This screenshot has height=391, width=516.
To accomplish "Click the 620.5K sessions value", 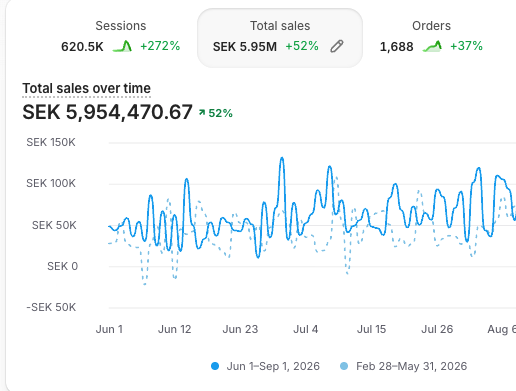I will (x=82, y=46).
